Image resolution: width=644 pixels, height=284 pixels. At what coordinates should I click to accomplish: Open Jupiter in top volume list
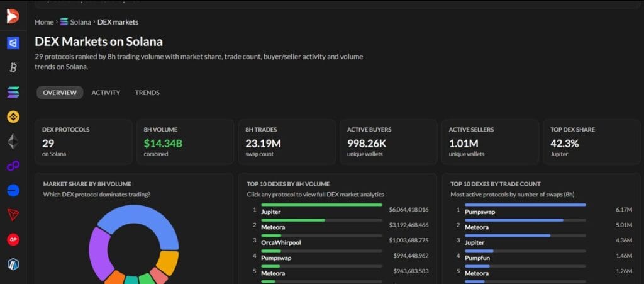[x=270, y=212]
